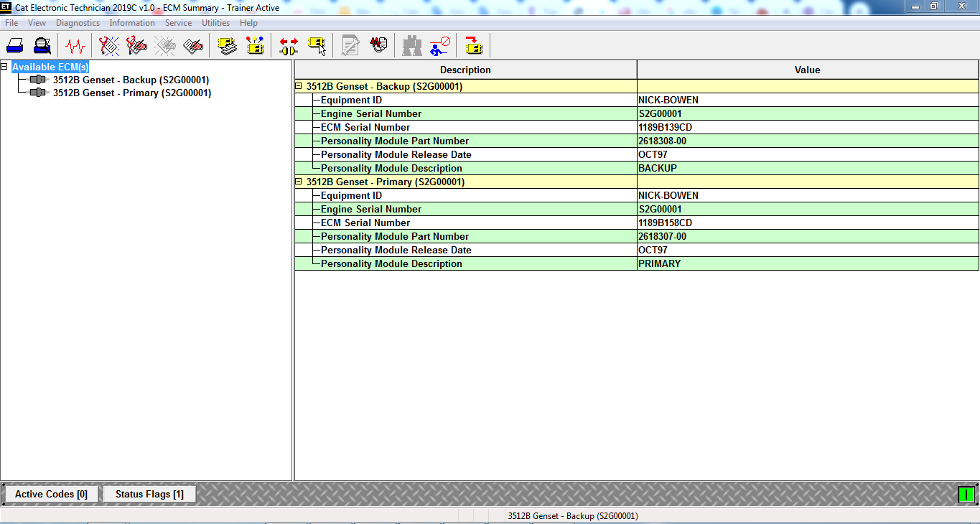Select 3512B Genset - Backup in ECM tree
Screen dimensions: 980x524
click(131, 80)
